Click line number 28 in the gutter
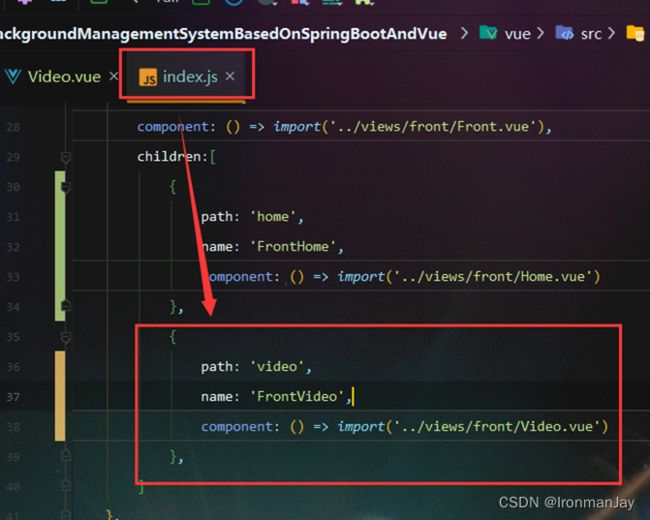The width and height of the screenshot is (650, 520). point(13,127)
